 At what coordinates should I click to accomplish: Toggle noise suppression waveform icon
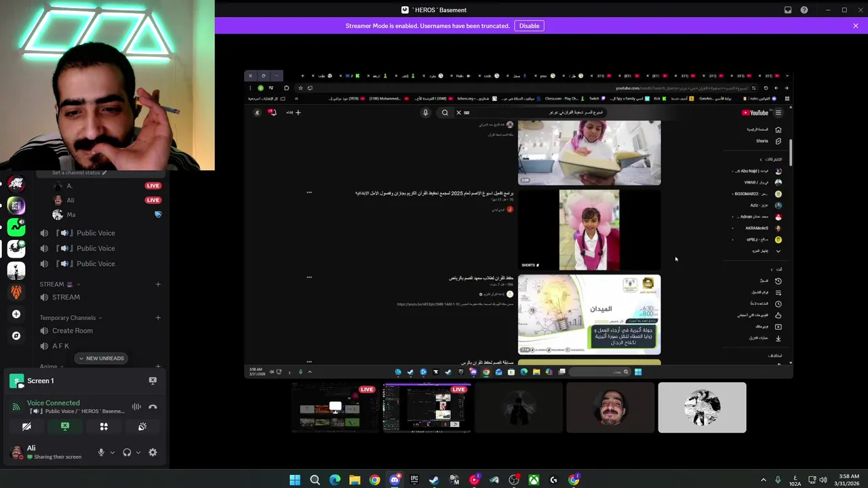[x=136, y=407]
